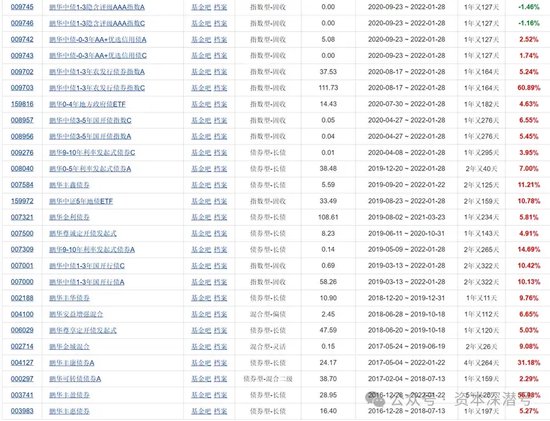The height and width of the screenshot is (421, 550).
Task: Open the fund name link ending ETF in row 159816
Action: [x=87, y=104]
